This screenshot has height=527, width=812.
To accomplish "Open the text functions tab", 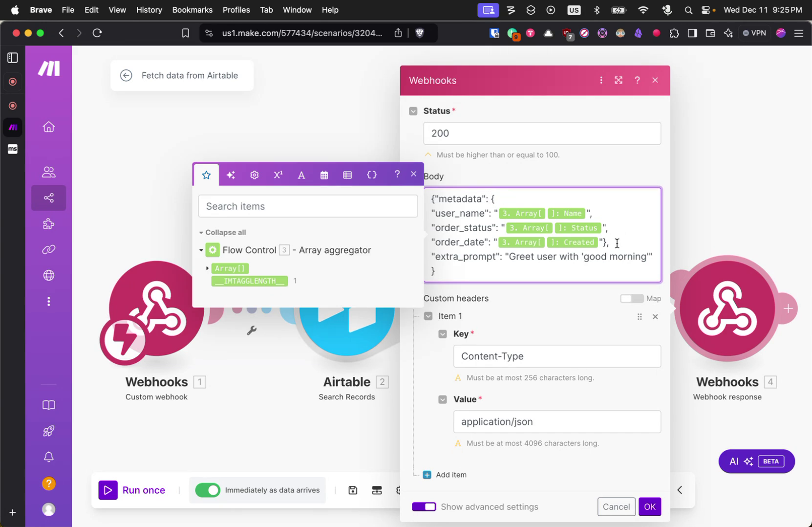I will pyautogui.click(x=301, y=175).
